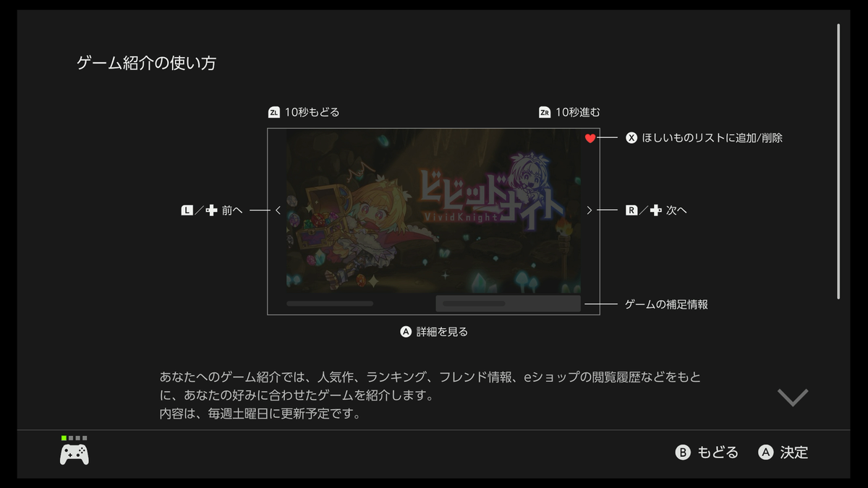Click the large down chevron
Image resolution: width=868 pixels, height=488 pixels.
(793, 397)
